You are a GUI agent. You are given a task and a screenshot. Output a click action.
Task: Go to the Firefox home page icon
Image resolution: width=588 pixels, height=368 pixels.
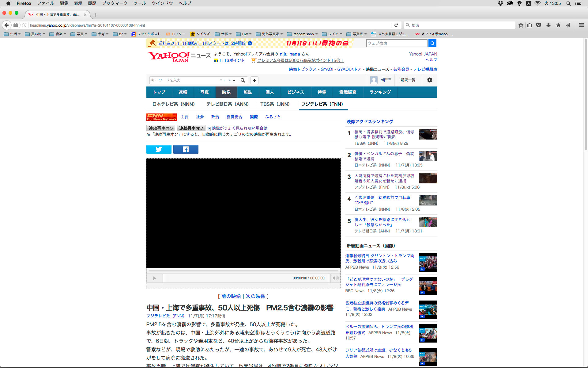tap(558, 25)
